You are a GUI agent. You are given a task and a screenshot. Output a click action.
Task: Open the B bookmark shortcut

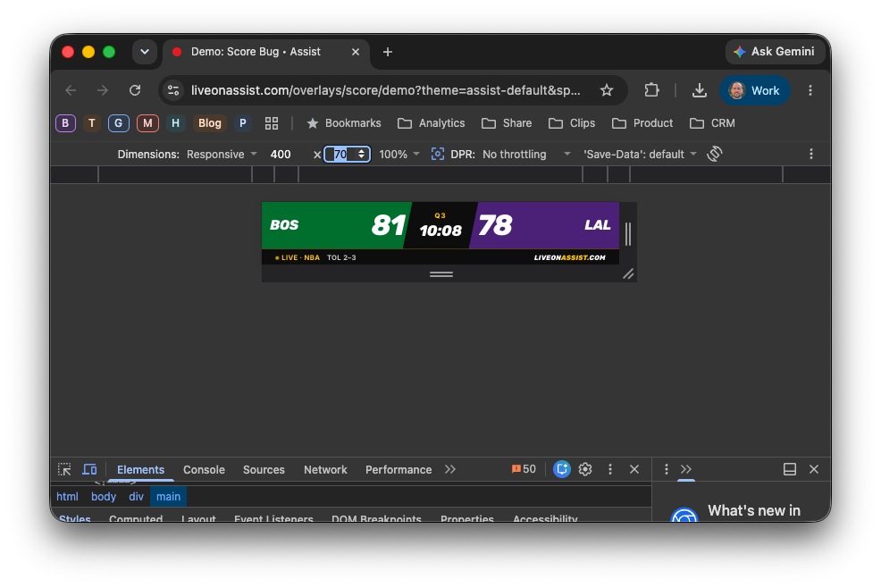coord(65,123)
